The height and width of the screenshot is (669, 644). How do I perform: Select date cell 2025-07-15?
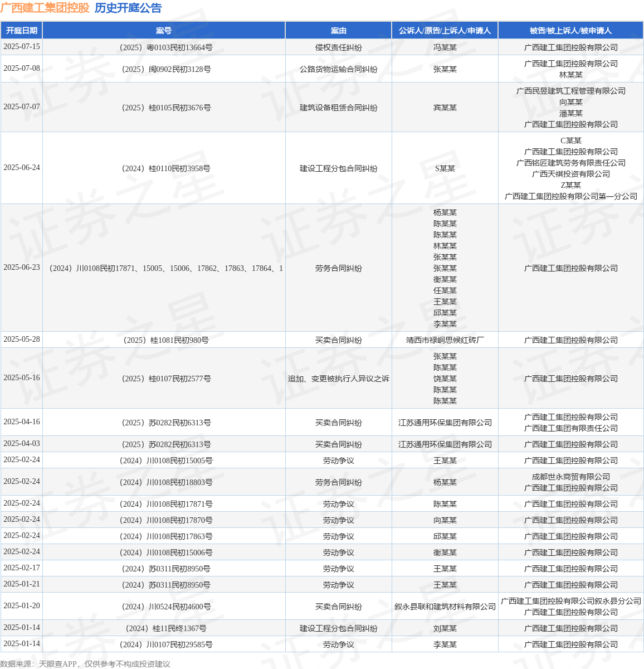[22, 47]
